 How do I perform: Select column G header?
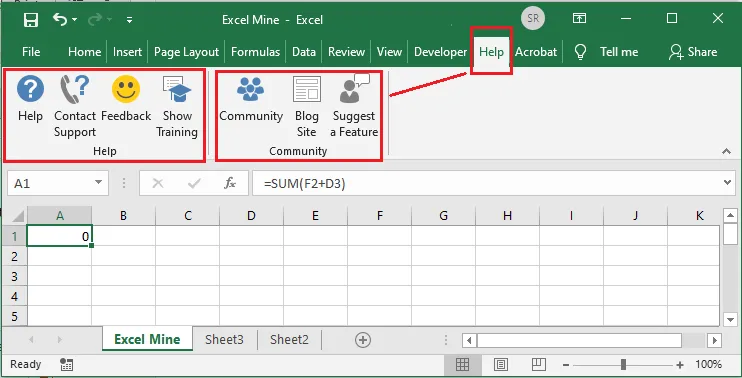[x=443, y=216]
